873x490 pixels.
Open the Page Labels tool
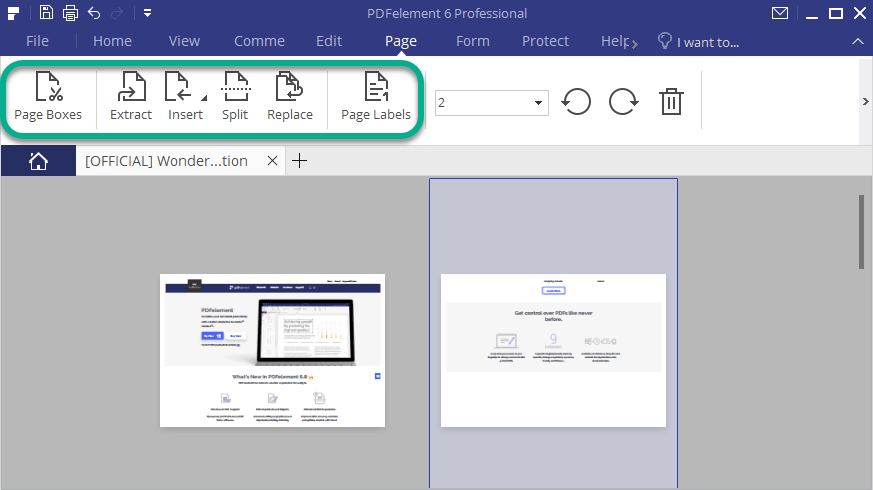coord(376,96)
